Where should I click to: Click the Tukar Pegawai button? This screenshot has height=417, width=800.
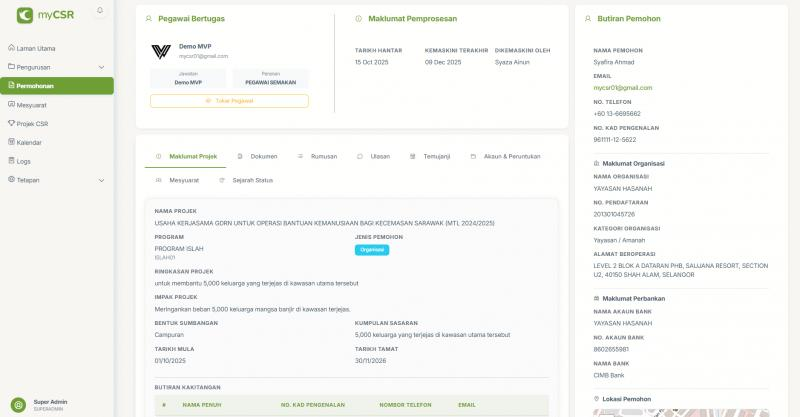pyautogui.click(x=229, y=101)
